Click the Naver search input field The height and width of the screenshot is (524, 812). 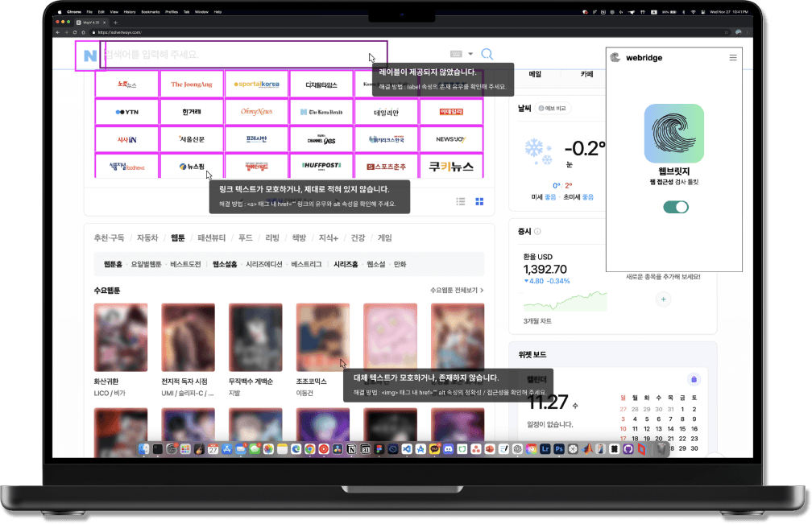[x=242, y=55]
